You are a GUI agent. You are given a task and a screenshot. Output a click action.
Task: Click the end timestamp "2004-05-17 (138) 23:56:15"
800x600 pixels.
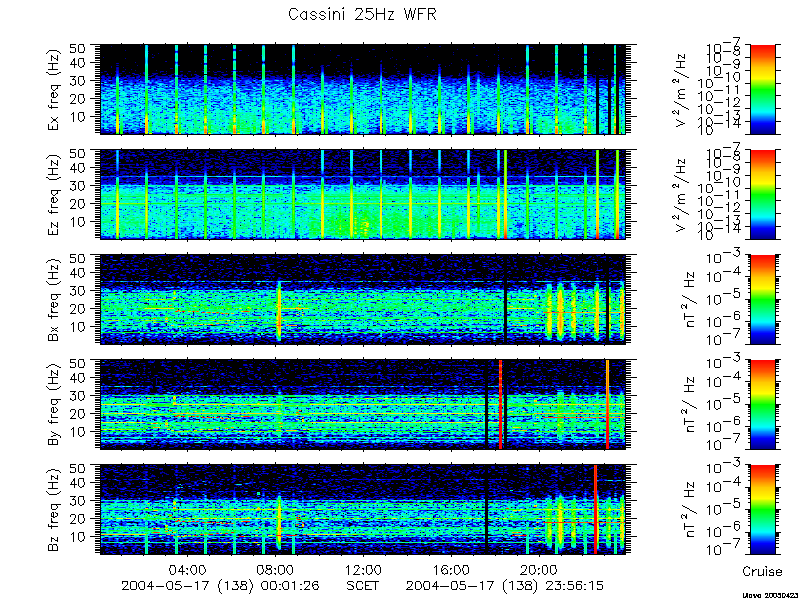point(505,585)
